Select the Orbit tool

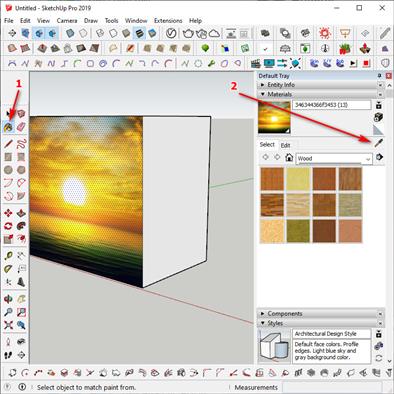pyautogui.click(x=8, y=299)
